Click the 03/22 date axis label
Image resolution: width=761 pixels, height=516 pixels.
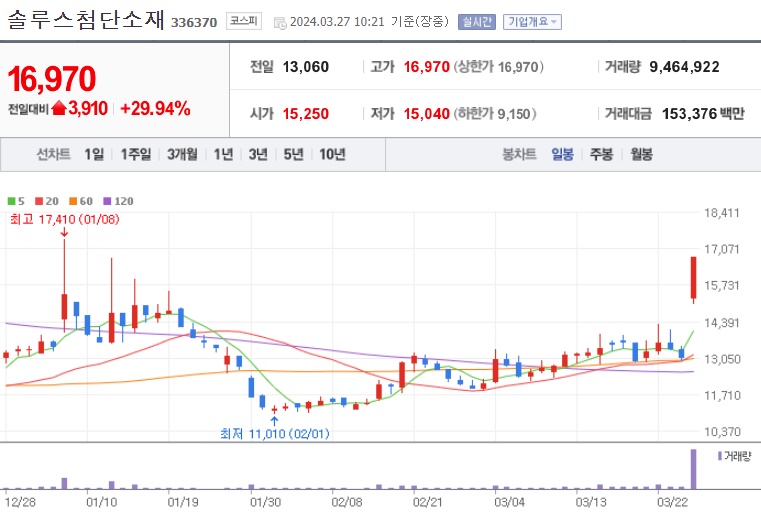tap(672, 502)
